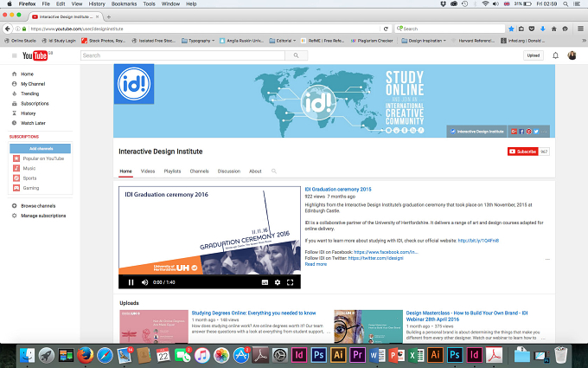Open the Trash in the Dock
This screenshot has width=588, height=368.
point(561,355)
